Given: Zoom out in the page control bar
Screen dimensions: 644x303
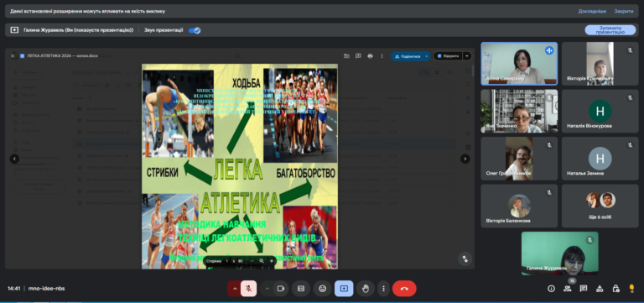Looking at the screenshot, I should [252, 261].
